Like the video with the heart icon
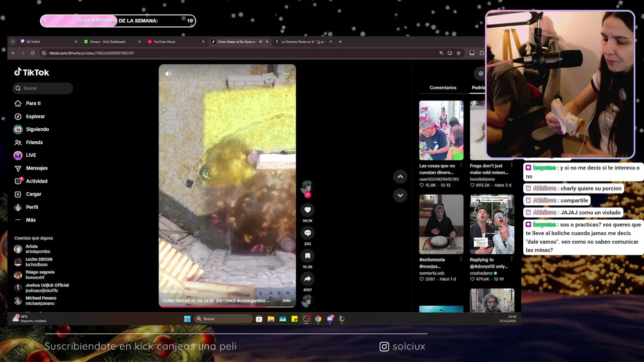The width and height of the screenshot is (644, 362). point(307,210)
